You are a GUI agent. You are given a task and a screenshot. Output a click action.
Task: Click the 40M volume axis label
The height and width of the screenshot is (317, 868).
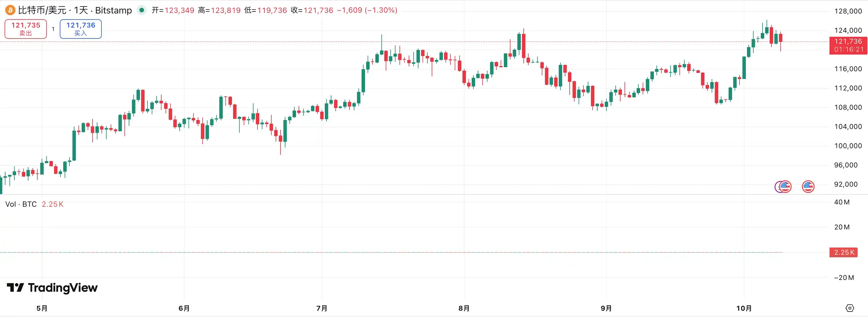tap(842, 202)
